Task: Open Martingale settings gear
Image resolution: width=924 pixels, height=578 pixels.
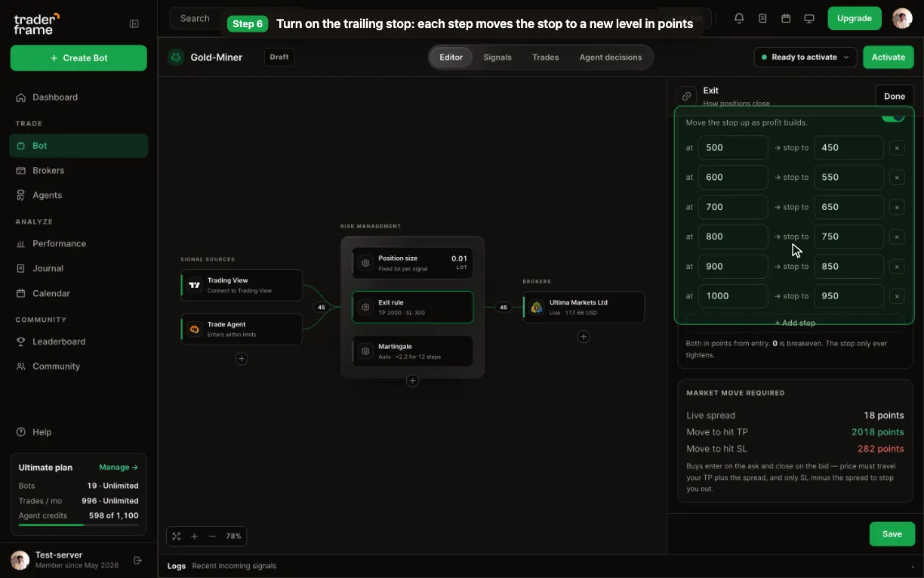Action: 366,351
